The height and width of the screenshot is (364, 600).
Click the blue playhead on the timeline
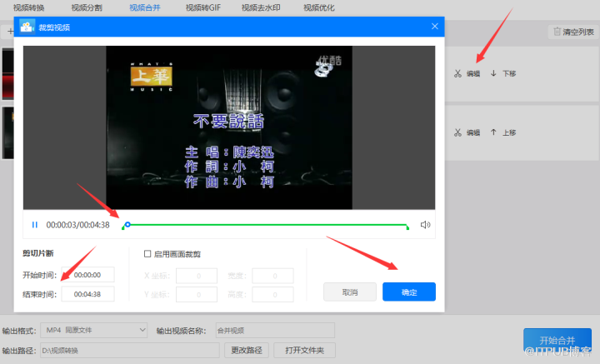(127, 224)
